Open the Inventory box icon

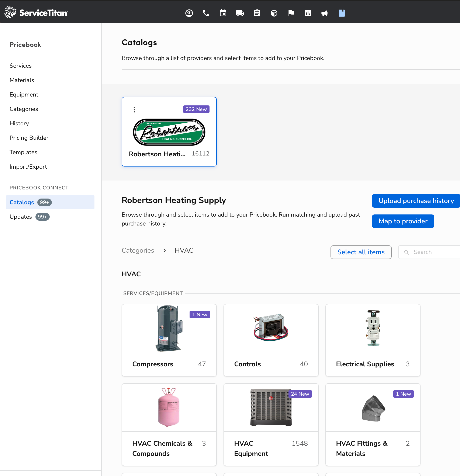(274, 13)
